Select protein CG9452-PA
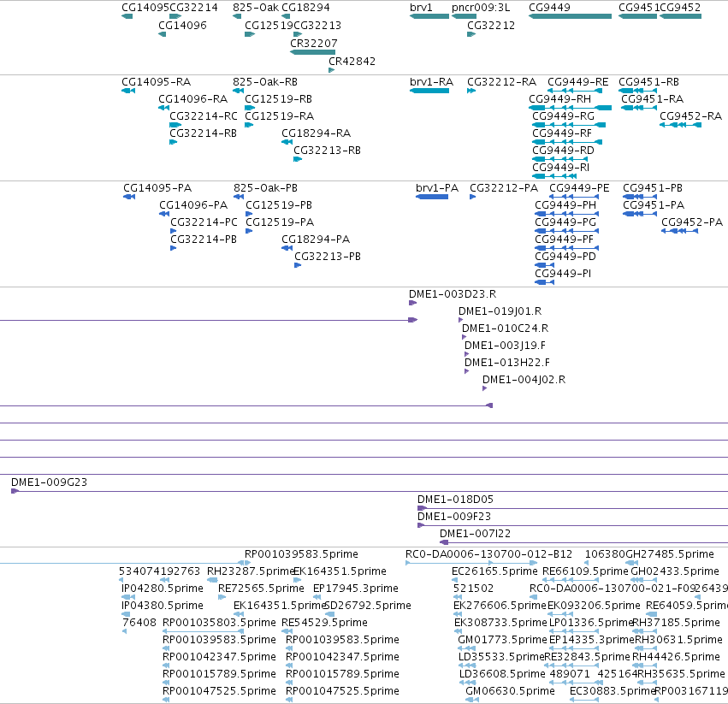The width and height of the screenshot is (728, 704). (x=692, y=223)
